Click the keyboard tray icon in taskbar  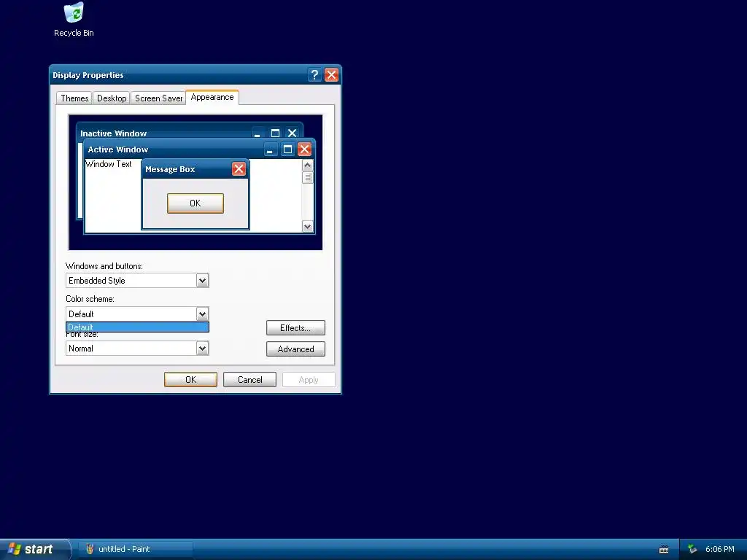(664, 550)
